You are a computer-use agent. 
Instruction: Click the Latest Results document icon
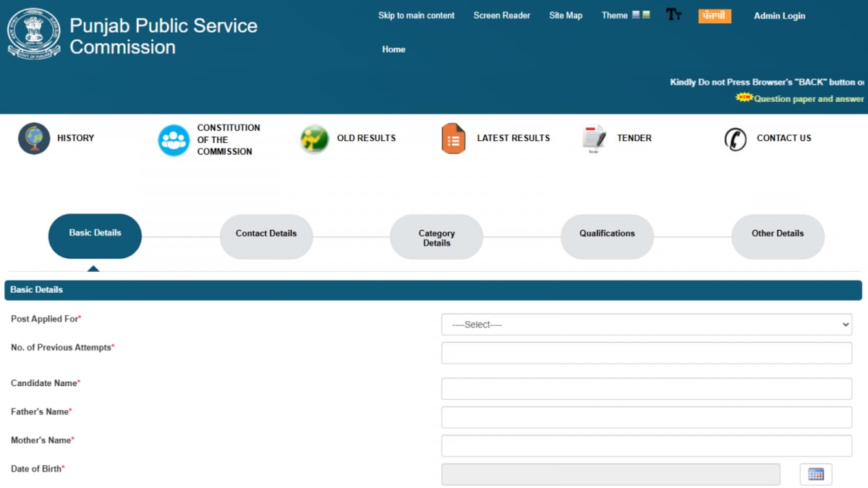[453, 138]
